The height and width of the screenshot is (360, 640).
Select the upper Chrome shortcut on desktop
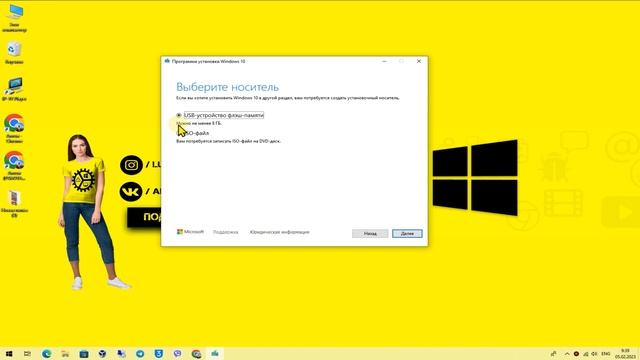pos(14,128)
